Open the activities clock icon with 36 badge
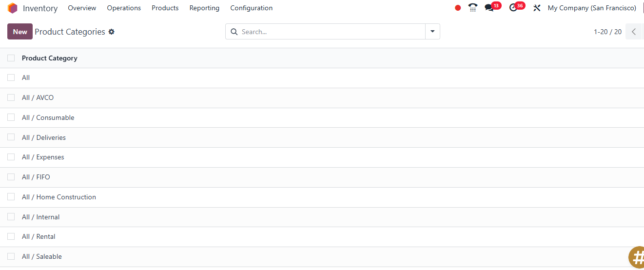 click(516, 7)
